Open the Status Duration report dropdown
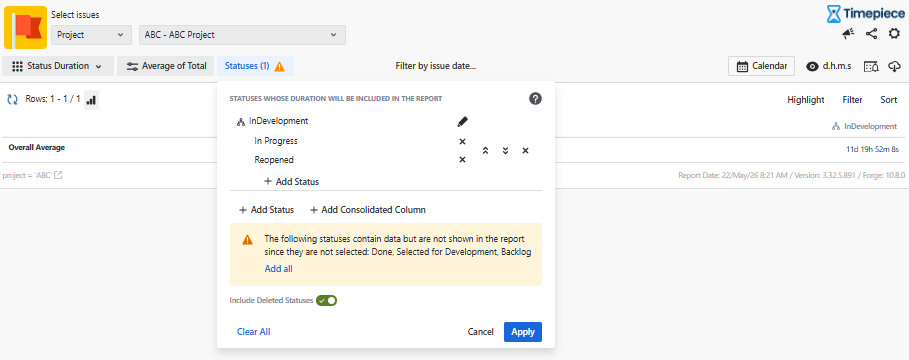The image size is (909, 360). coord(57,66)
